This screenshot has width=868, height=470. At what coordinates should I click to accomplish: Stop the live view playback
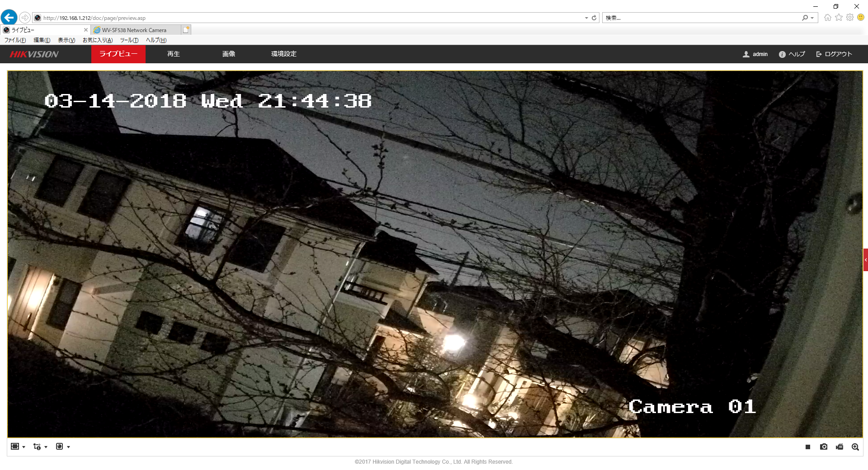point(808,447)
